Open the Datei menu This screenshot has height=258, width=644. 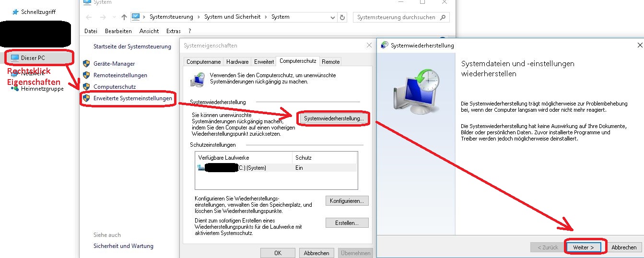click(x=91, y=31)
